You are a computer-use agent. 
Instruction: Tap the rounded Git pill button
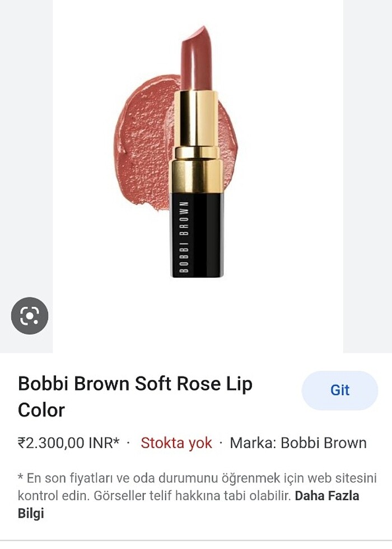340,389
